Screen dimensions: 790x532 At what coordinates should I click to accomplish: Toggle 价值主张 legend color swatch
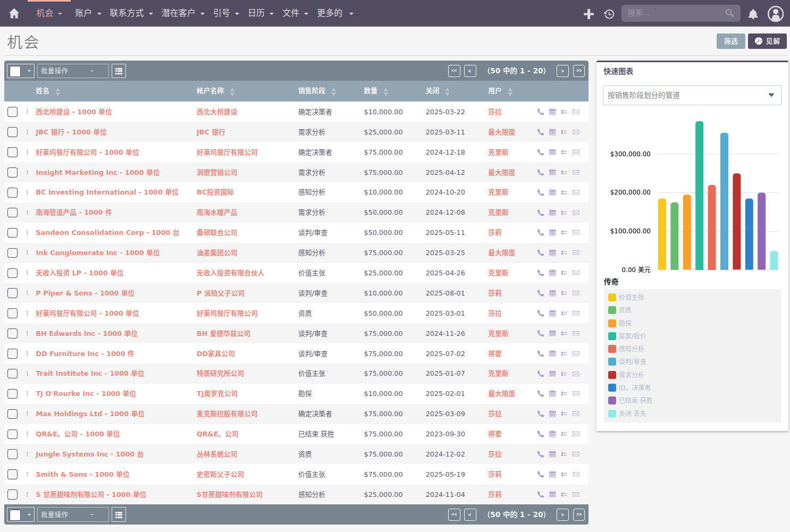coord(612,298)
